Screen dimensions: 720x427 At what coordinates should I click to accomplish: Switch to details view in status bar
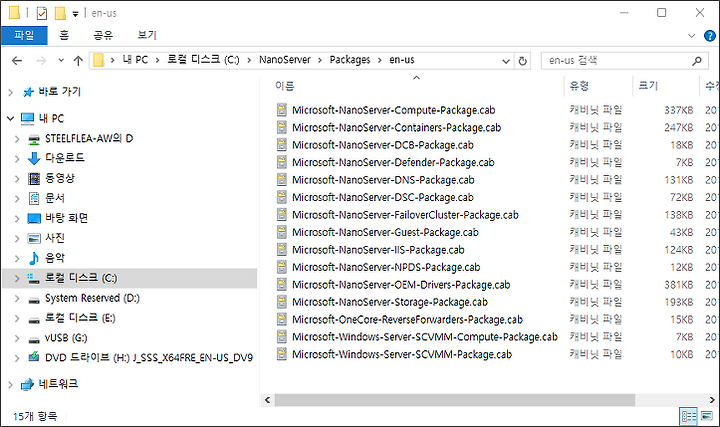coord(688,416)
